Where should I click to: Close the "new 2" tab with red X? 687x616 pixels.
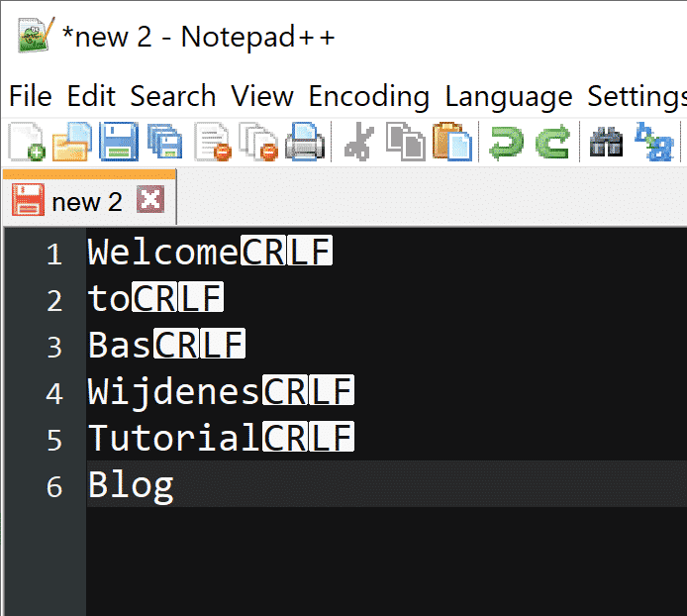(149, 201)
